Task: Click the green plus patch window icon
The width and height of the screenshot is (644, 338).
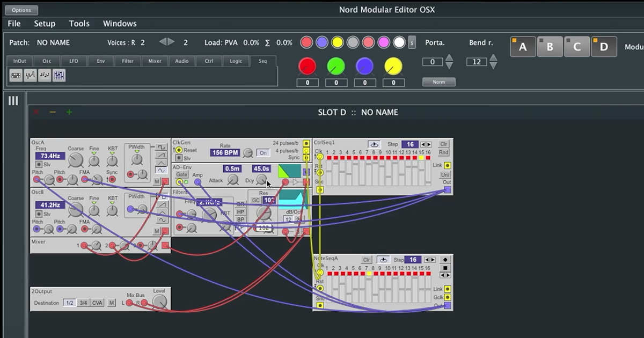Action: pyautogui.click(x=69, y=112)
